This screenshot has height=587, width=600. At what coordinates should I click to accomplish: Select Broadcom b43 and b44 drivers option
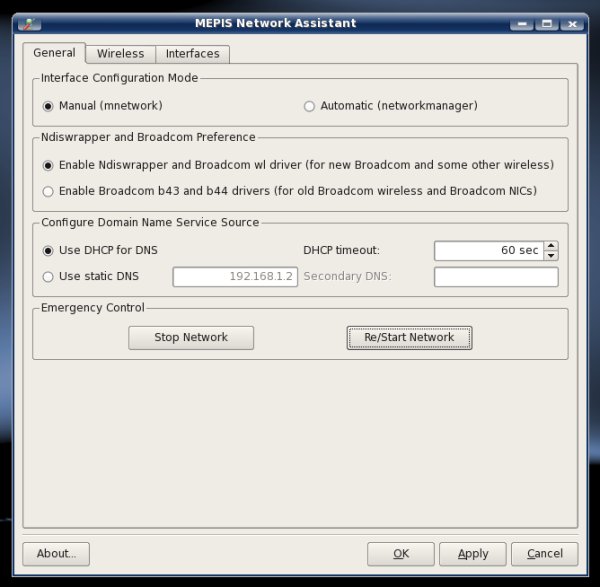(290, 191)
